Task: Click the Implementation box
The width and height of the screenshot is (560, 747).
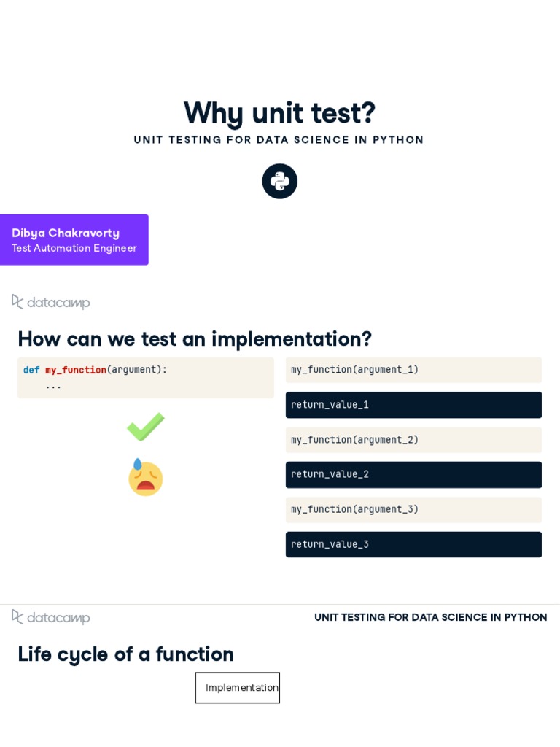Action: point(238,687)
